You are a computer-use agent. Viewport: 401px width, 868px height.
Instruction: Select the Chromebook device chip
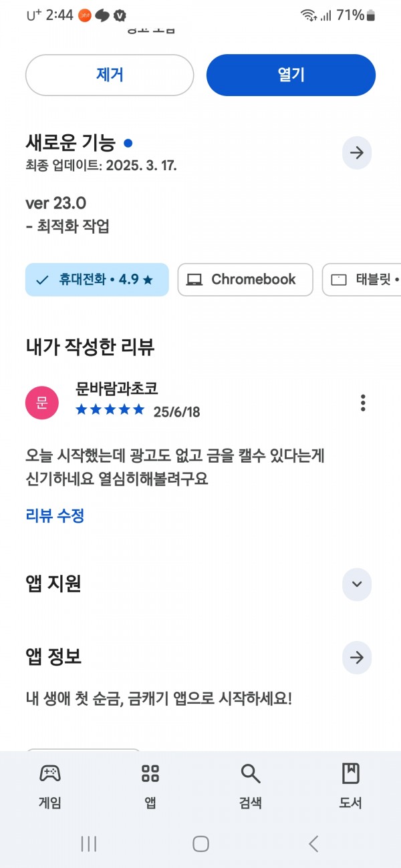(245, 280)
